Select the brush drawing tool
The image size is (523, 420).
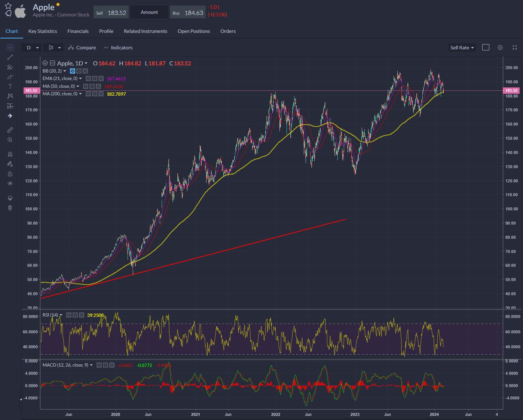tap(10, 77)
